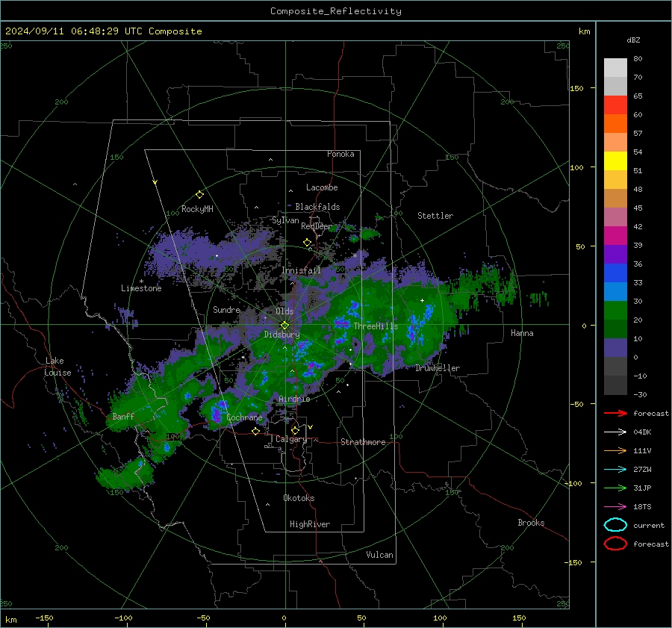The height and width of the screenshot is (628, 672).
Task: Click the 04DK legend label
Action: (x=642, y=432)
